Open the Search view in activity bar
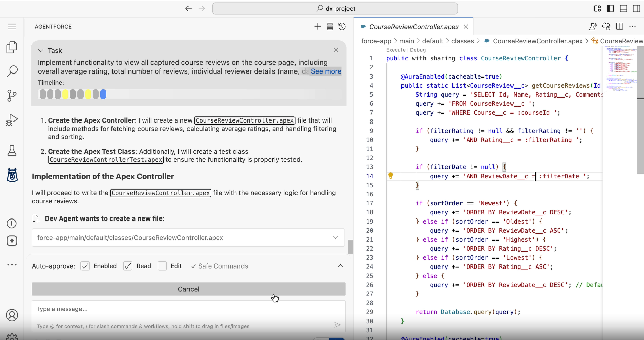 12,71
